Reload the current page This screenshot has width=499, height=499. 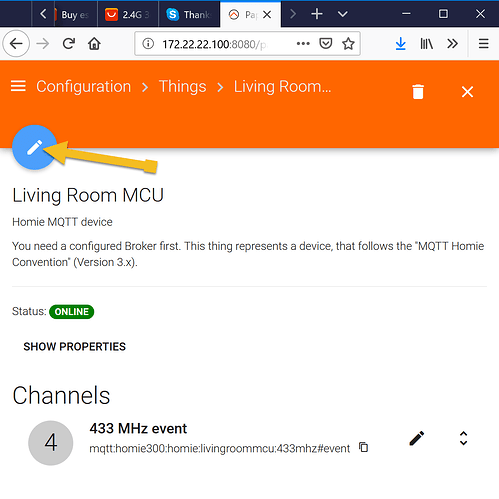[69, 44]
